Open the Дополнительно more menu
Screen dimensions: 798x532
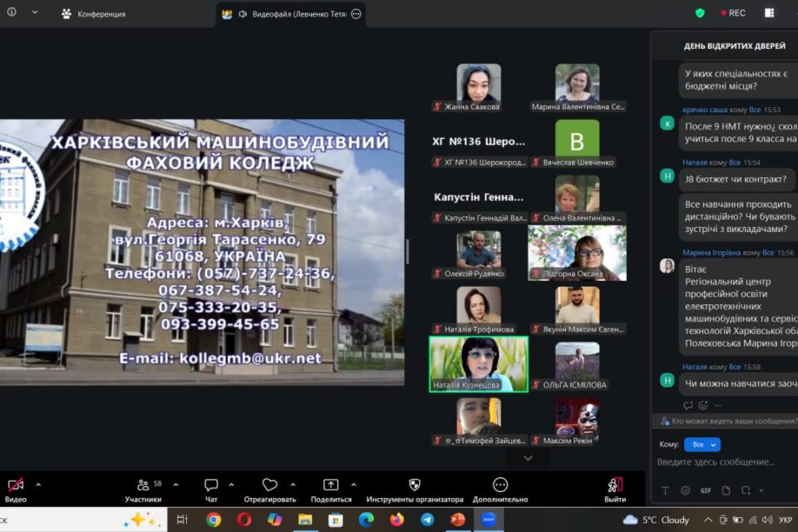point(500,490)
